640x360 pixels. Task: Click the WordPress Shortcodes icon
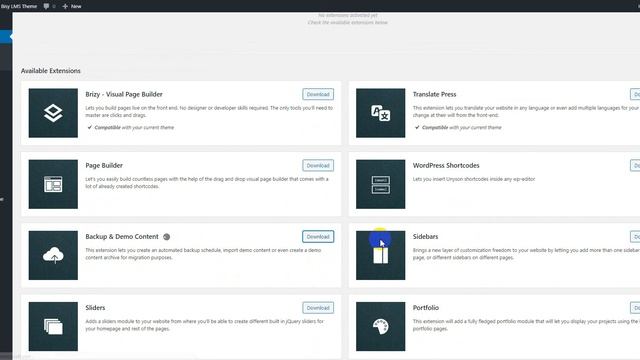pos(380,184)
